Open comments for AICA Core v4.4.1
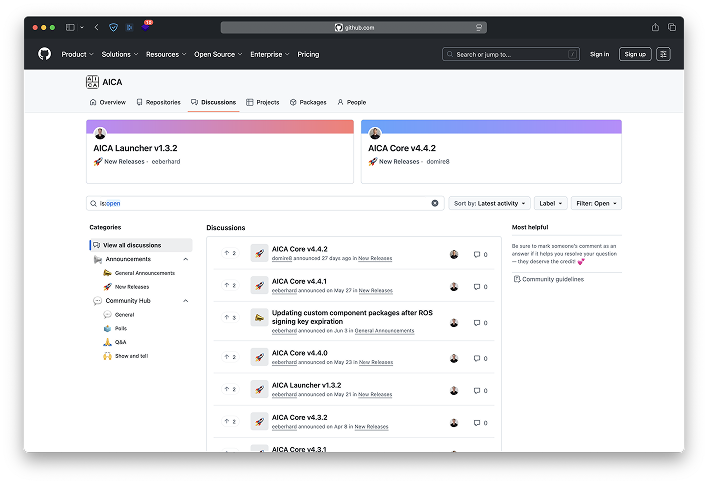 point(480,286)
